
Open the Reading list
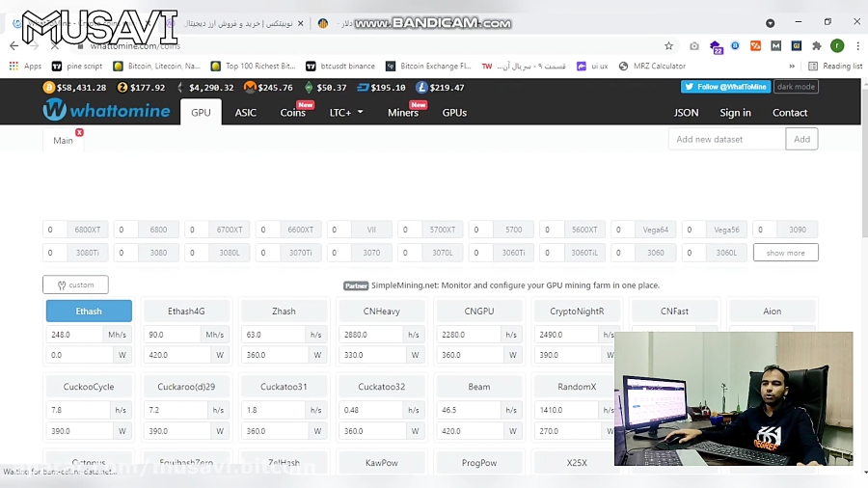pyautogui.click(x=835, y=66)
